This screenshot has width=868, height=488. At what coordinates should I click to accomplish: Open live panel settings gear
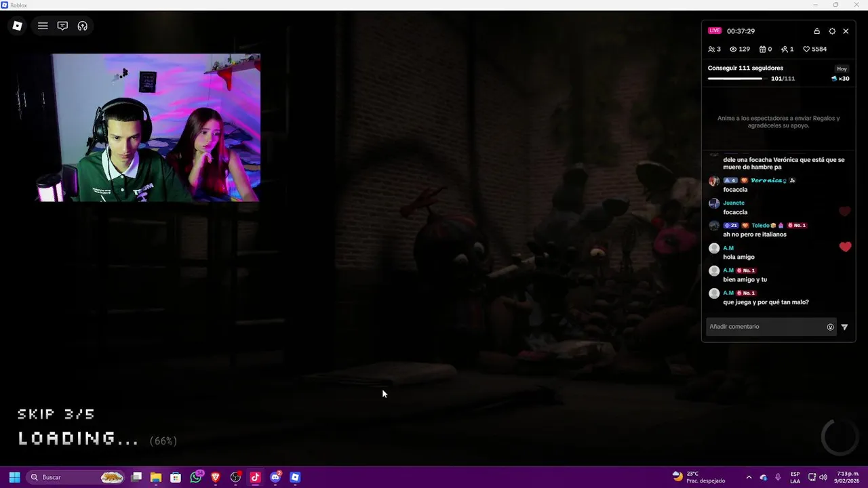(x=832, y=31)
